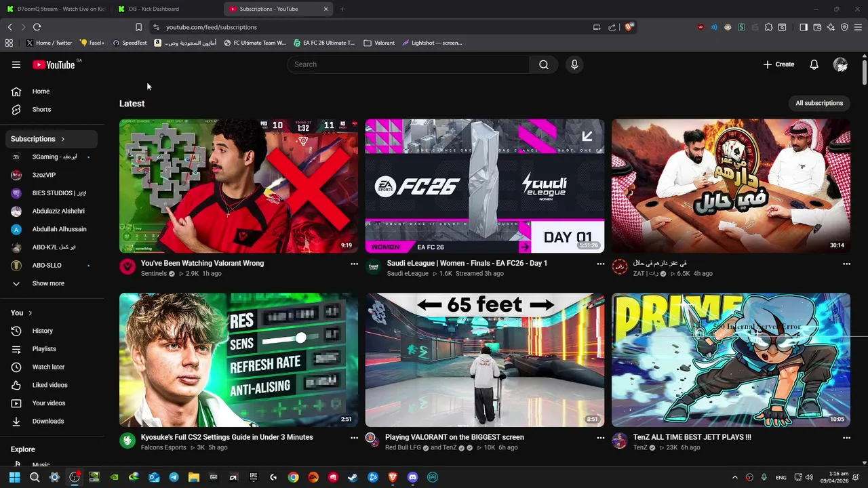Play the Saudi eLeague FC26 thumbnail

[485, 186]
